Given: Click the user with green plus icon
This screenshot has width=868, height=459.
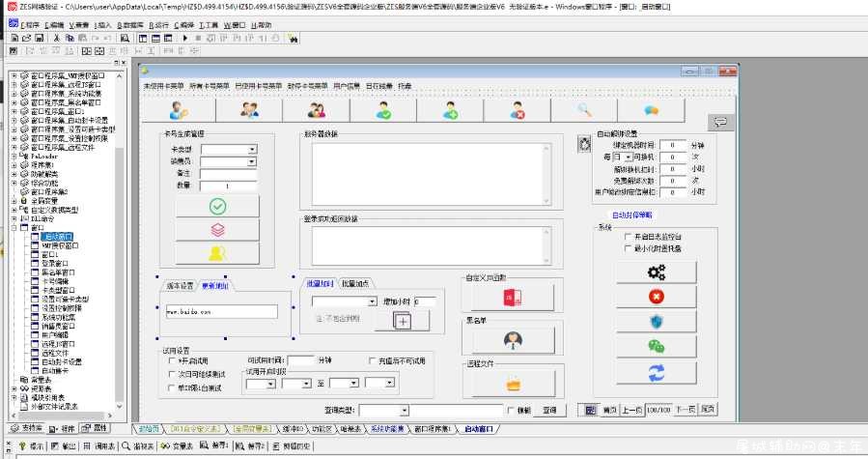Looking at the screenshot, I should point(450,110).
